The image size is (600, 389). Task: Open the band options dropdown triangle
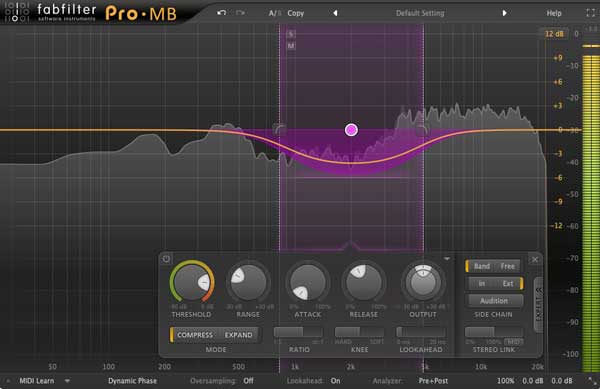[447, 259]
